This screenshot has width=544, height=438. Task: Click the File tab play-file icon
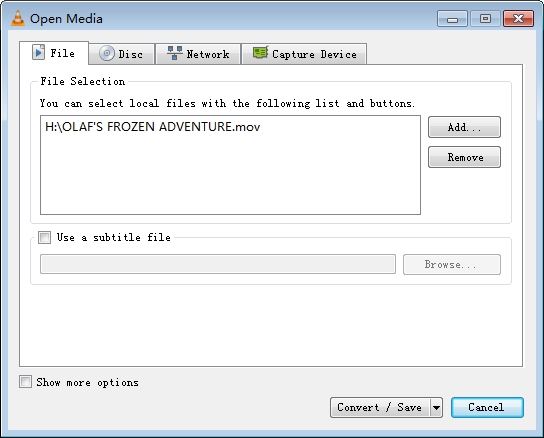(x=38, y=52)
